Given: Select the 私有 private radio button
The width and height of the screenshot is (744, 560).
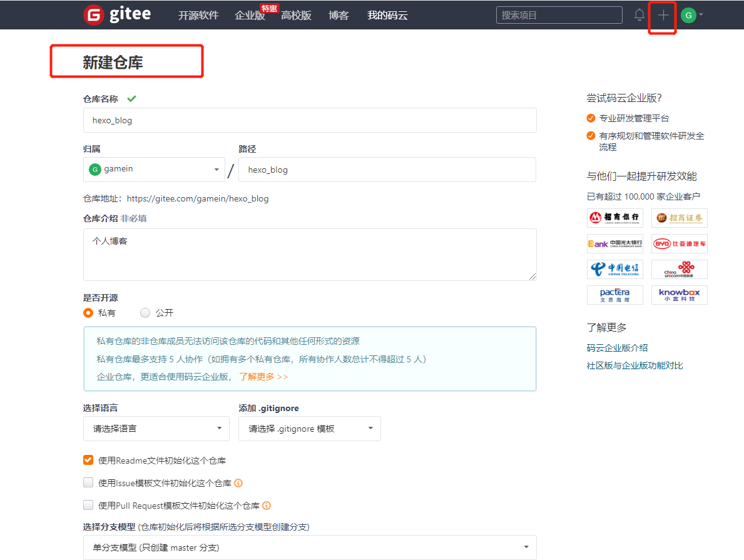Looking at the screenshot, I should [88, 313].
